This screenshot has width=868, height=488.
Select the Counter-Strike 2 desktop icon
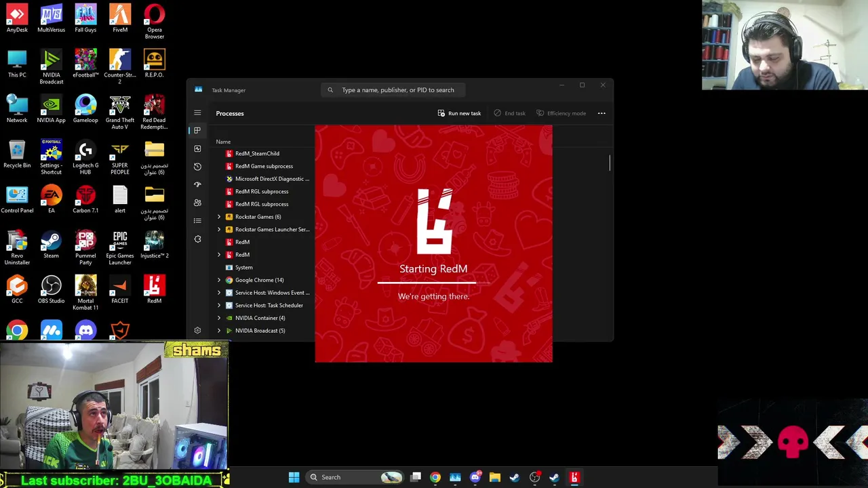click(x=120, y=66)
